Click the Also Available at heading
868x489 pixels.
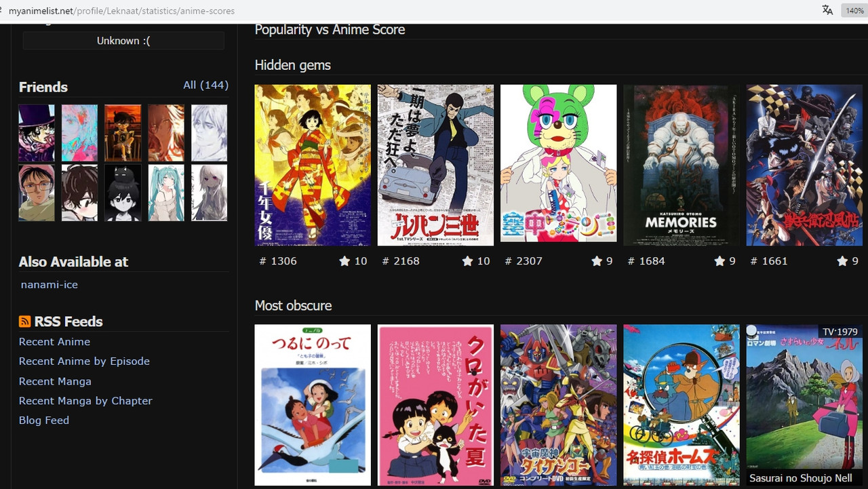click(73, 262)
